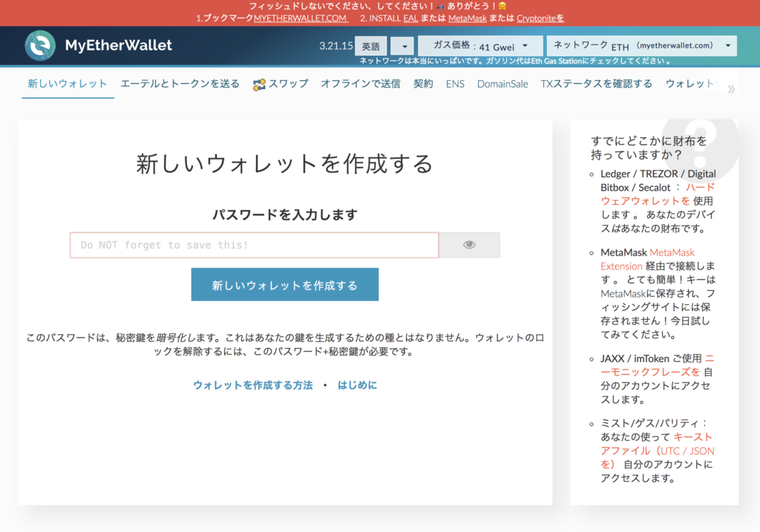The image size is (760, 532).
Task: Click the tab overflow chevron icon
Action: 731,89
